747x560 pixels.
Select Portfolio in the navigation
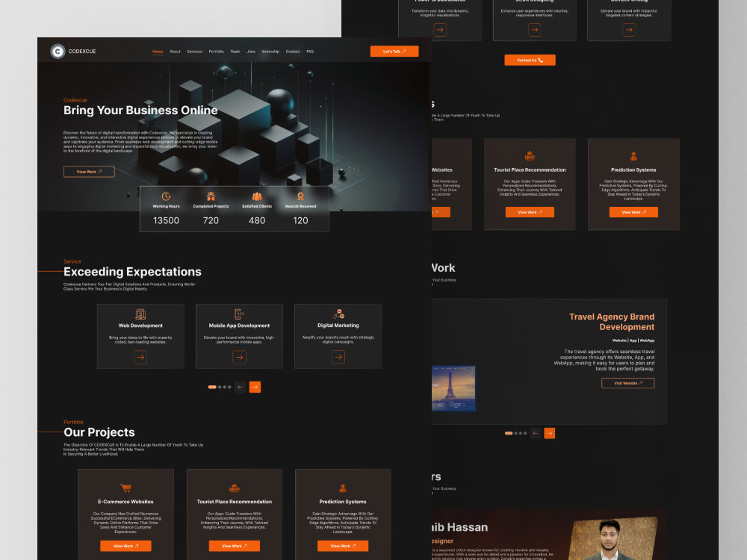coord(217,52)
